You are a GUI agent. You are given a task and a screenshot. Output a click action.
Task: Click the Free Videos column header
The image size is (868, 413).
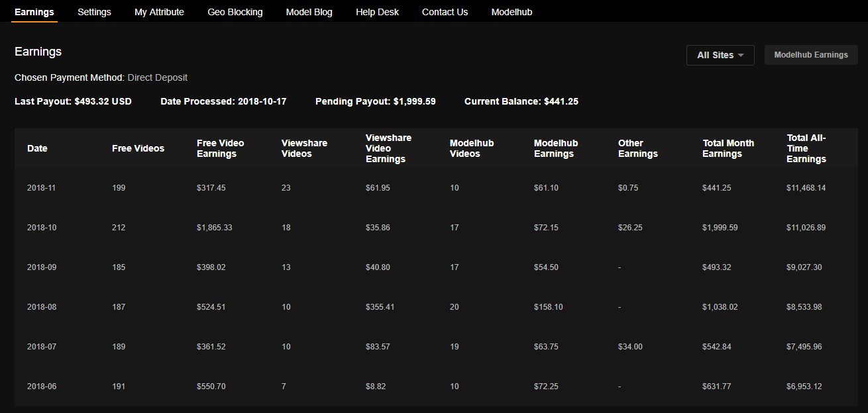pyautogui.click(x=138, y=148)
